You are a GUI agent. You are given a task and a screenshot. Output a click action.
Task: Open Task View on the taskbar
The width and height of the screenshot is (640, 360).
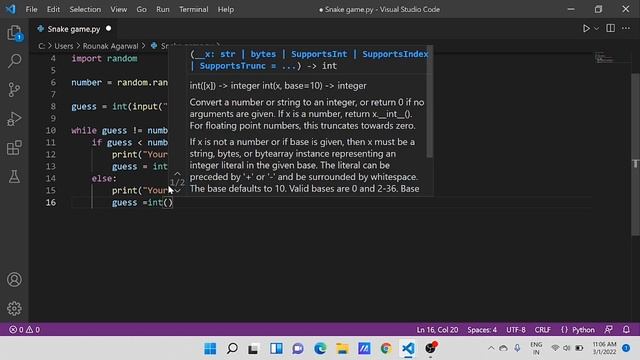tap(253, 348)
